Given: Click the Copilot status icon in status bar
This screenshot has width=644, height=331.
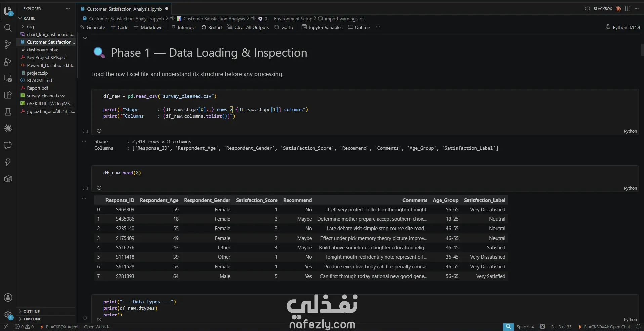Looking at the screenshot, I should tap(542, 327).
